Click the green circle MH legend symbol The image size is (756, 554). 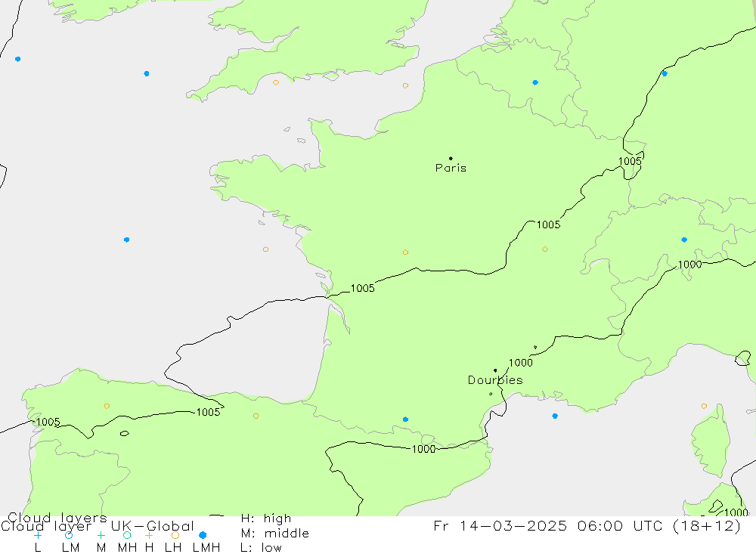coord(127,535)
